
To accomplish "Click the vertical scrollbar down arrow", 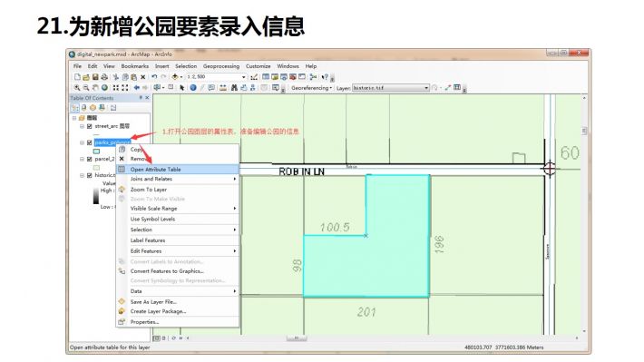I will (x=584, y=331).
